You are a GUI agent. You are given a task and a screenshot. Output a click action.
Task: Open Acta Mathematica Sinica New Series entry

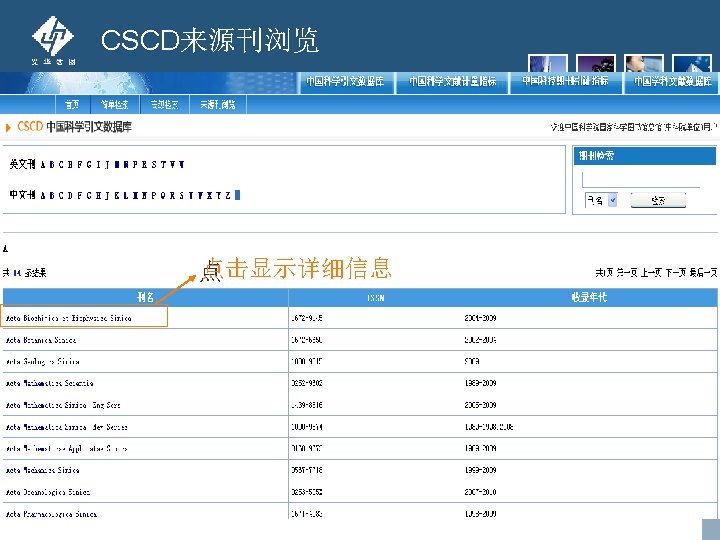pos(67,427)
